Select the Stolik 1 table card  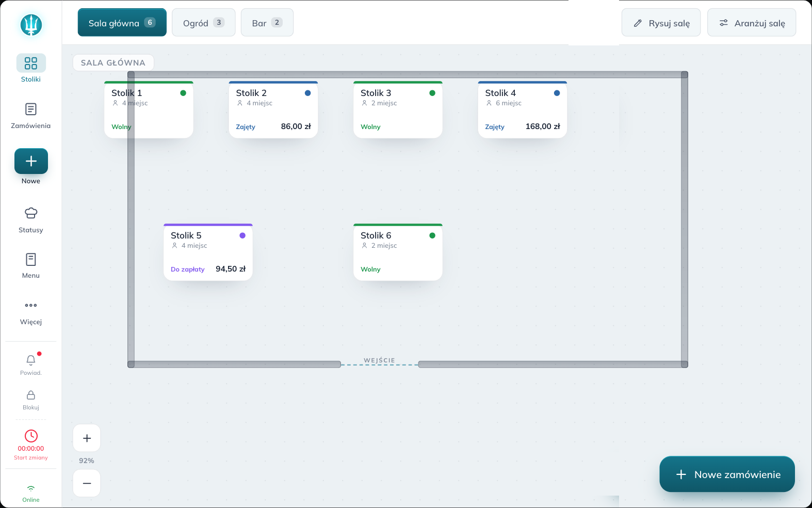click(149, 109)
